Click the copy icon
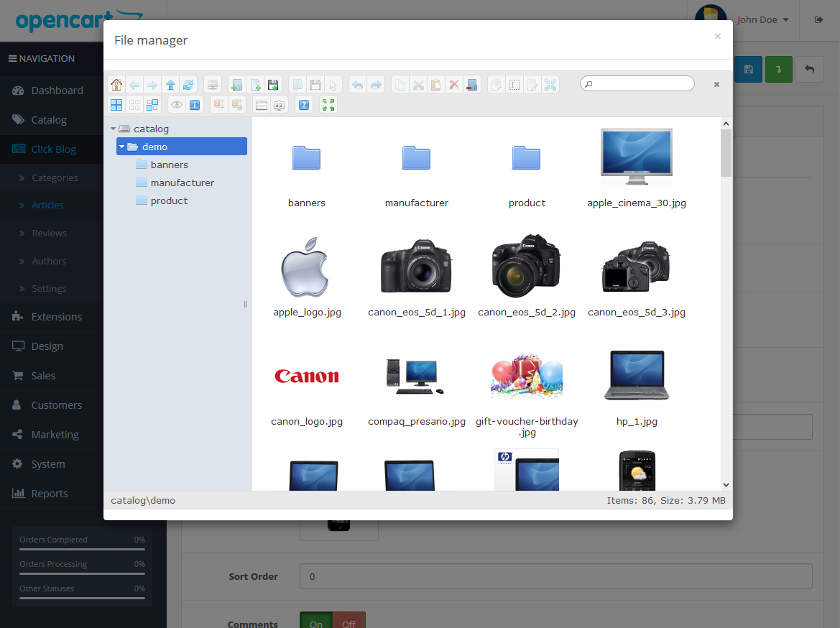 click(x=400, y=85)
